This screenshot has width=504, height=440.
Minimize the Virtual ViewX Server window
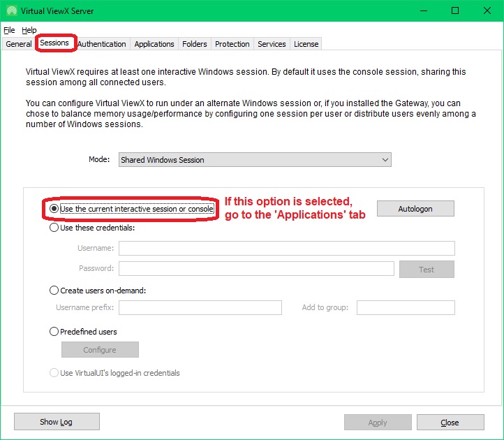[x=424, y=10]
